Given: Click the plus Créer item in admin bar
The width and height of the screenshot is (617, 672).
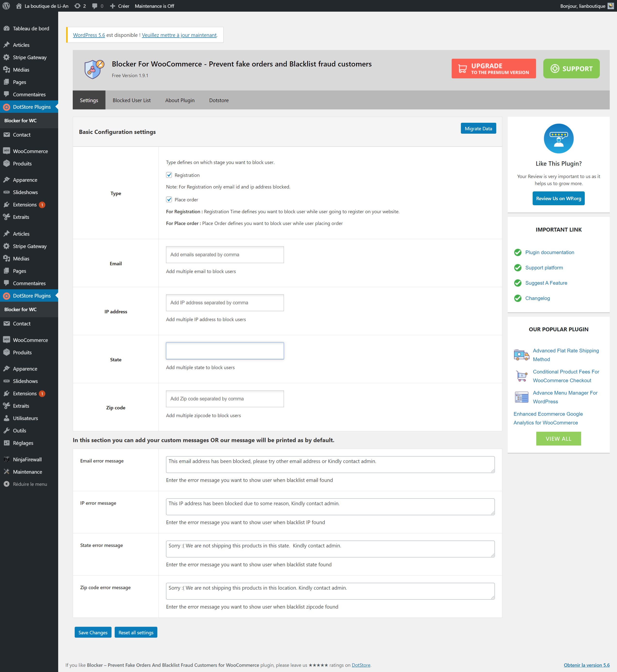Looking at the screenshot, I should pyautogui.click(x=120, y=6).
